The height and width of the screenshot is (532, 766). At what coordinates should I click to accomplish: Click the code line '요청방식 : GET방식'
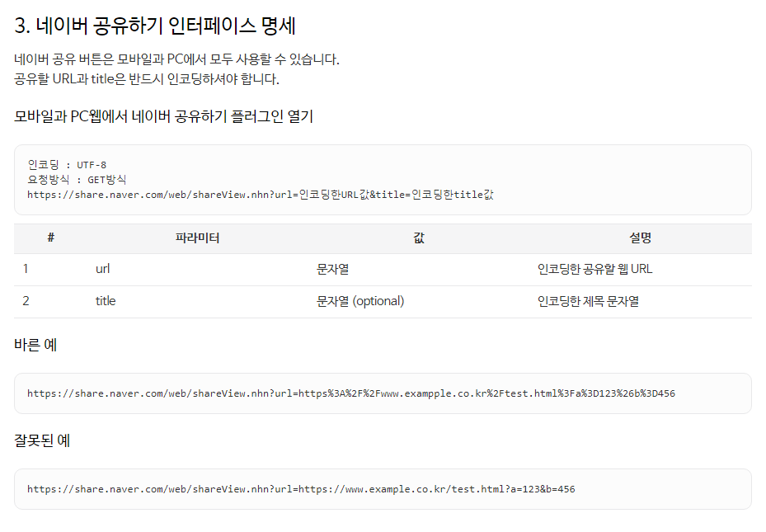(77, 179)
